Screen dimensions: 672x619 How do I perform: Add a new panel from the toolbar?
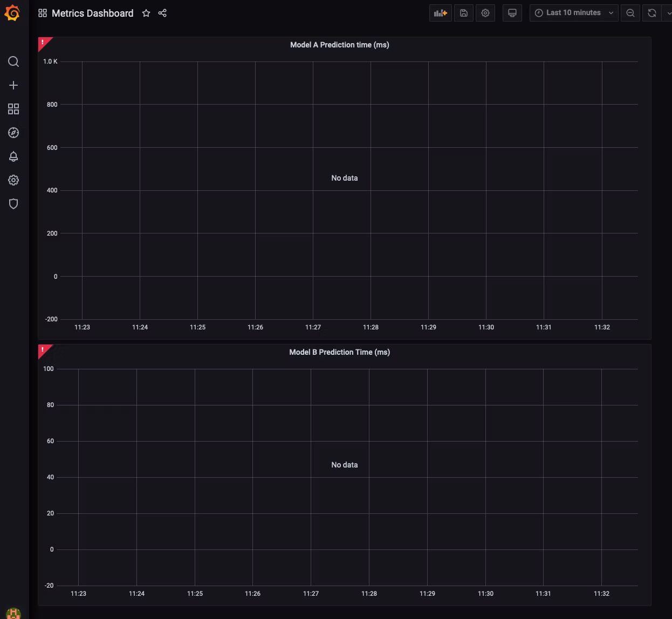point(440,12)
